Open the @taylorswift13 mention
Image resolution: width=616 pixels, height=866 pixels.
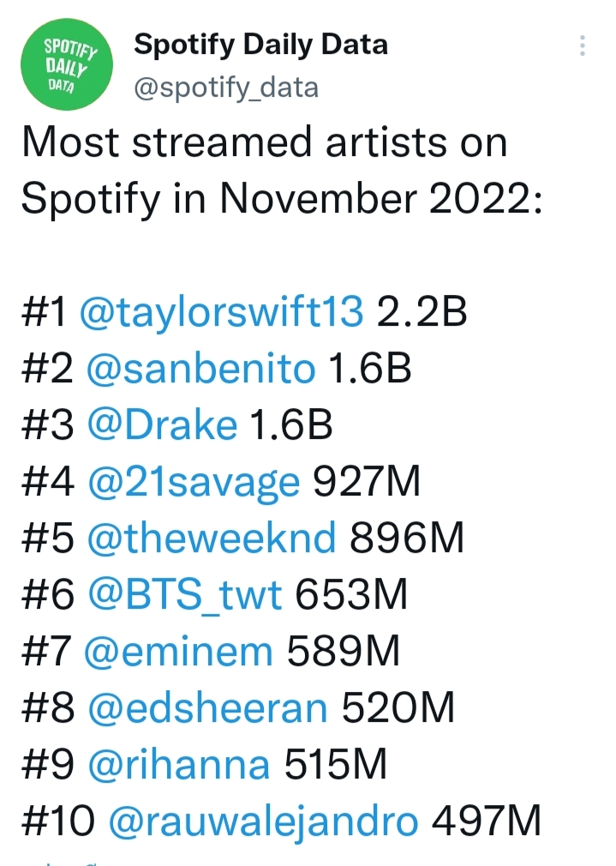222,313
